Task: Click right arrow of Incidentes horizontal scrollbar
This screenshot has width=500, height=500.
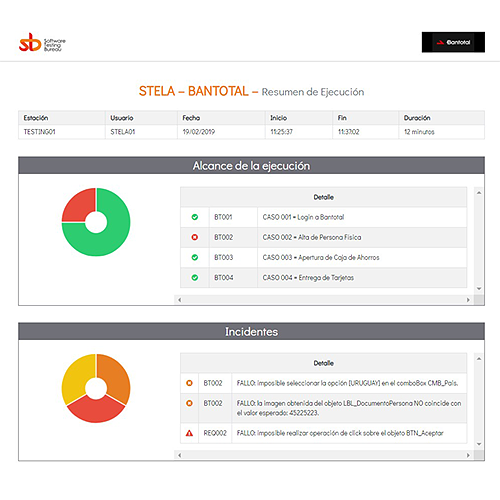Action: click(468, 455)
